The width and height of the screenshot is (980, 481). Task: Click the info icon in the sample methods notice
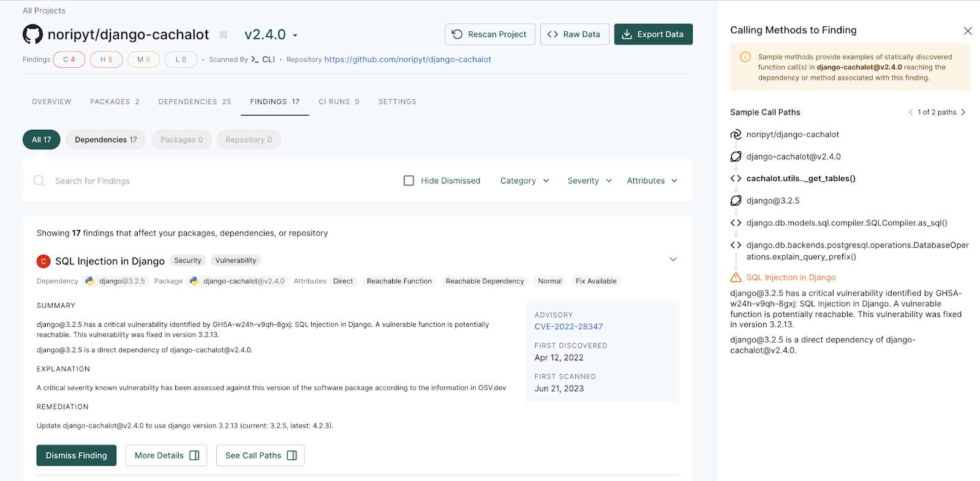point(745,57)
